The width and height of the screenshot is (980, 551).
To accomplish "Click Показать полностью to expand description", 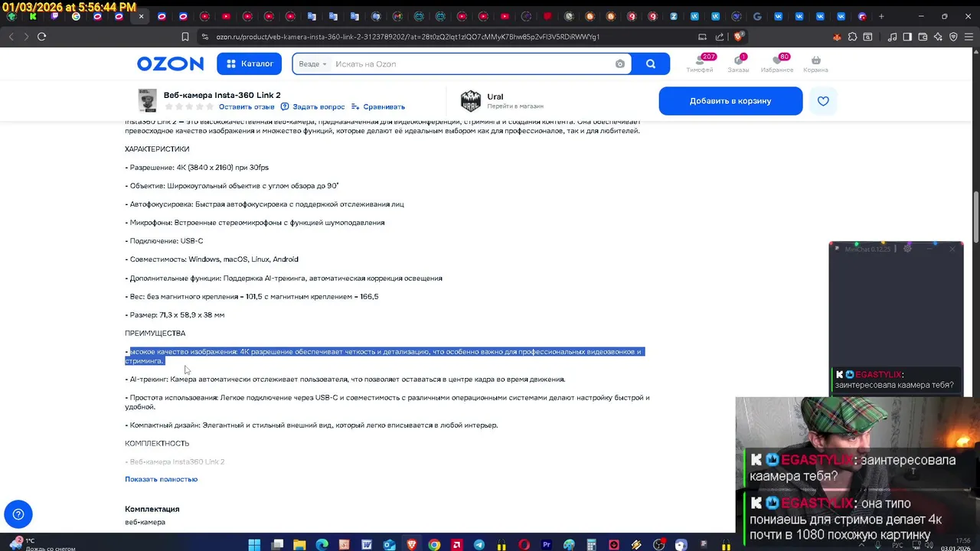I will tap(161, 479).
